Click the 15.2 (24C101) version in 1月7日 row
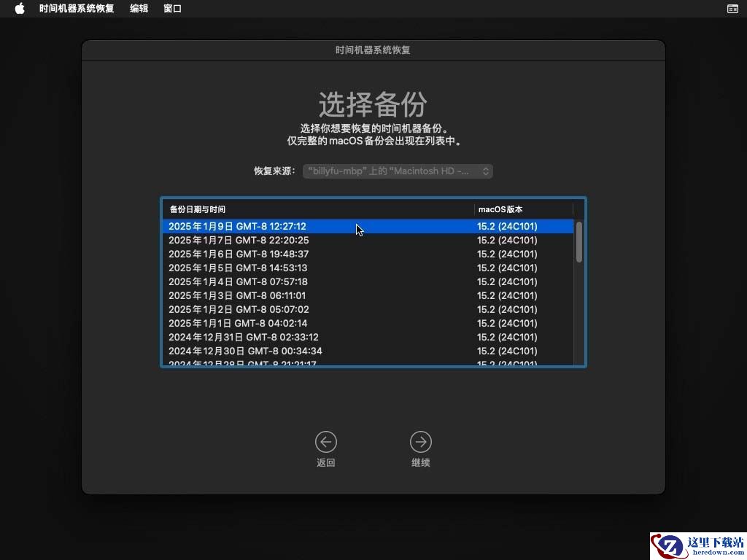Viewport: 747px width, 560px height. click(x=507, y=240)
